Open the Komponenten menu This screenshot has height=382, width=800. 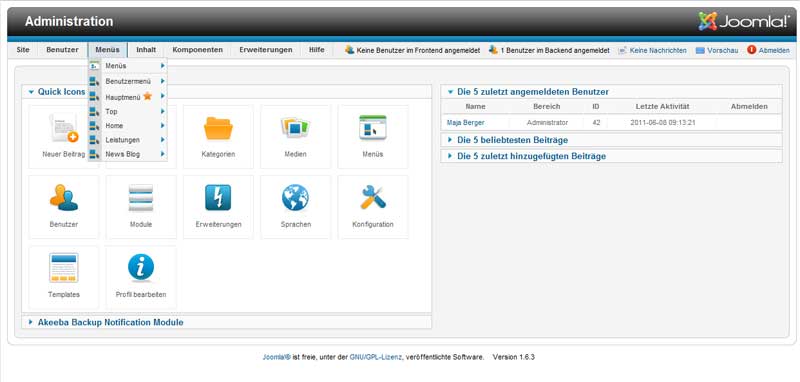pos(197,50)
